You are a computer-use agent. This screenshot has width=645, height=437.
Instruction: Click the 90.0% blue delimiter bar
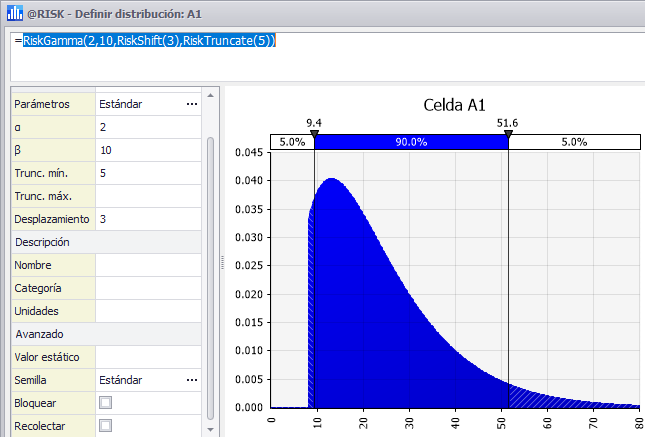click(411, 142)
